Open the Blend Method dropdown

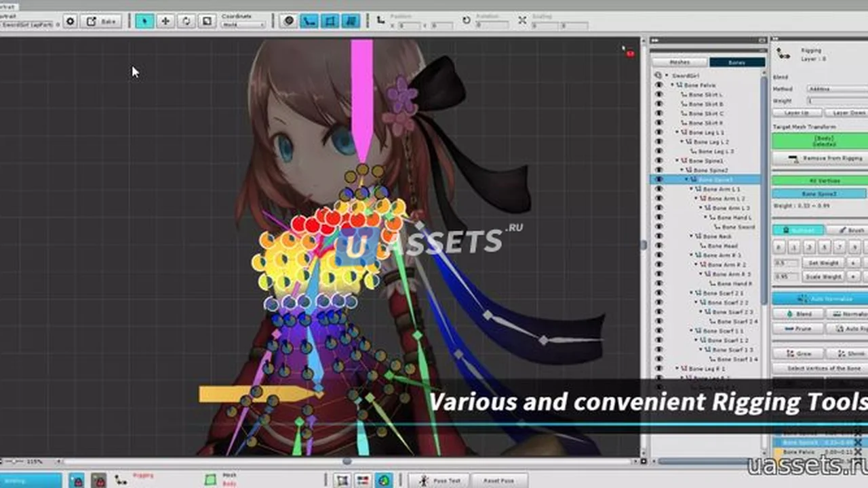click(837, 89)
